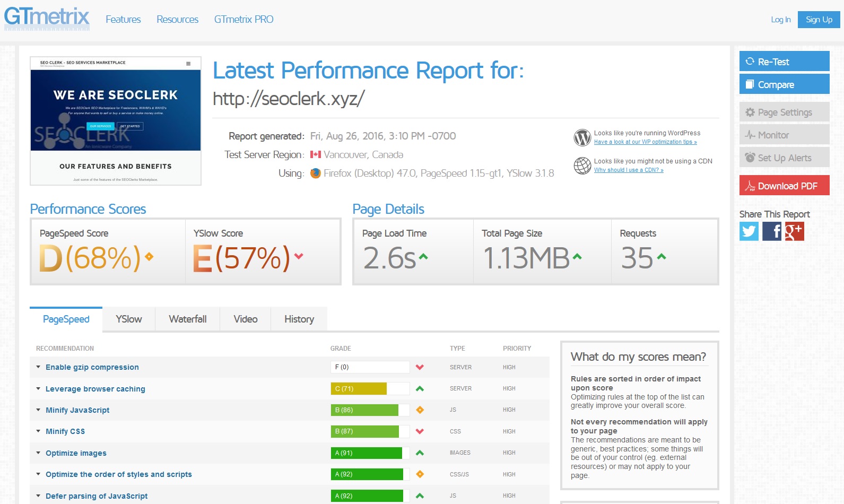Click the WordPress logo icon
Screen dimensions: 844x504
pyautogui.click(x=582, y=137)
